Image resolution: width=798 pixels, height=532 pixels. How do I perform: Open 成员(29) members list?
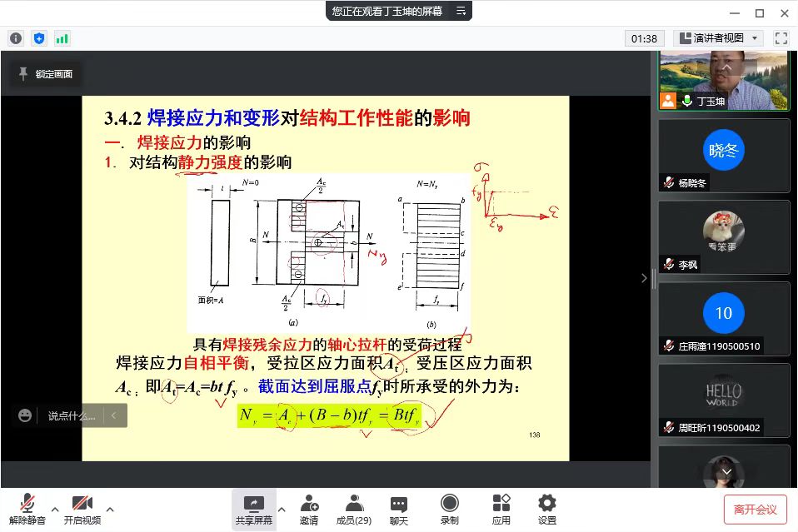(354, 510)
